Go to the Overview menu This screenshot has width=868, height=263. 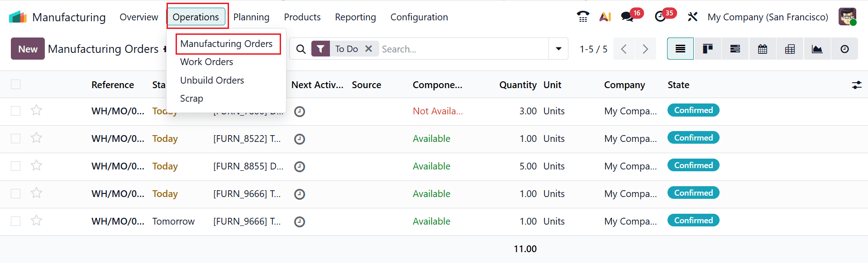coord(139,17)
